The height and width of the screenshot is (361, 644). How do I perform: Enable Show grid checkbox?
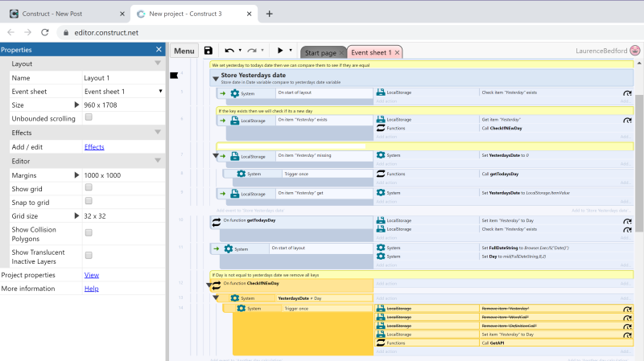(x=89, y=187)
